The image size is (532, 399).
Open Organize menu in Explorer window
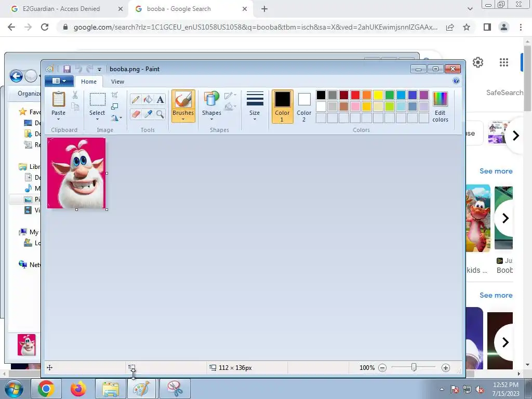pos(29,94)
